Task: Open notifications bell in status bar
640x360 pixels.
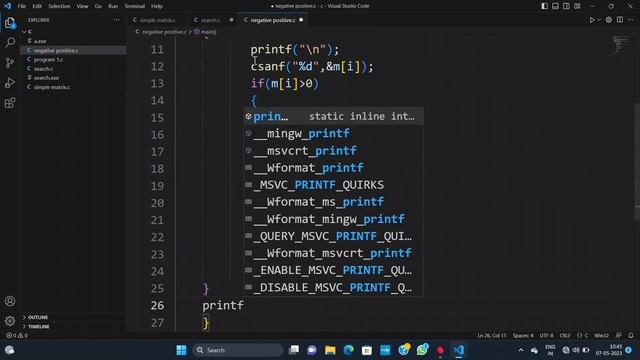Action: (631, 336)
